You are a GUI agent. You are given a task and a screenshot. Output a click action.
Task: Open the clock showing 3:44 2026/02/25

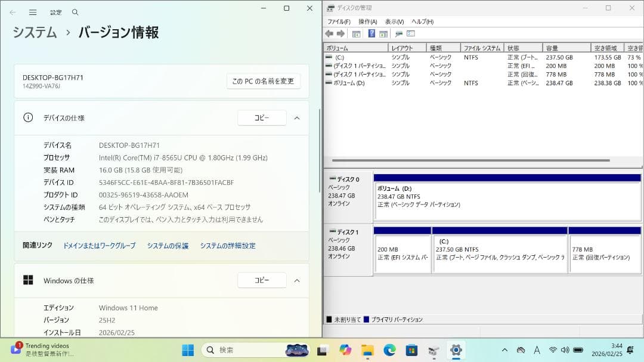click(607, 349)
